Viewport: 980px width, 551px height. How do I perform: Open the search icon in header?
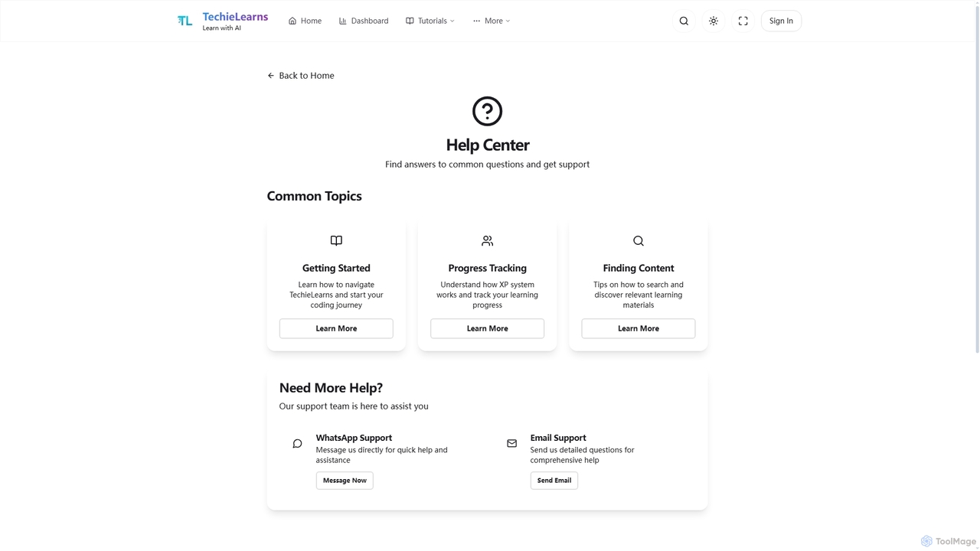coord(684,21)
